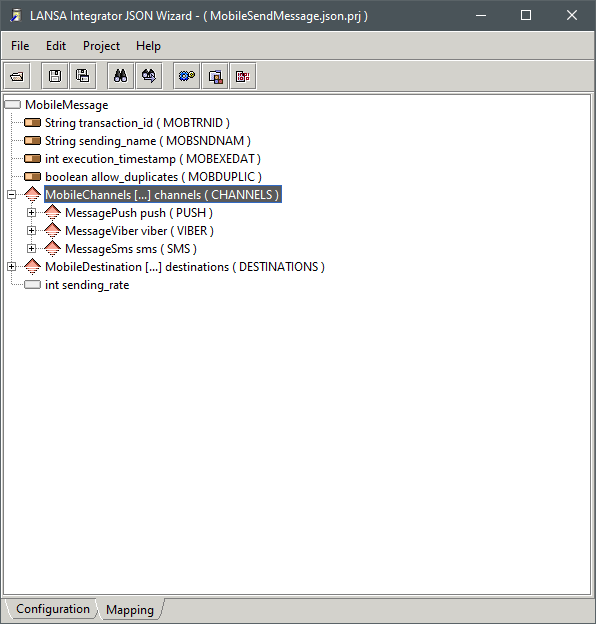Open the Project menu
The image size is (596, 624).
pos(101,46)
